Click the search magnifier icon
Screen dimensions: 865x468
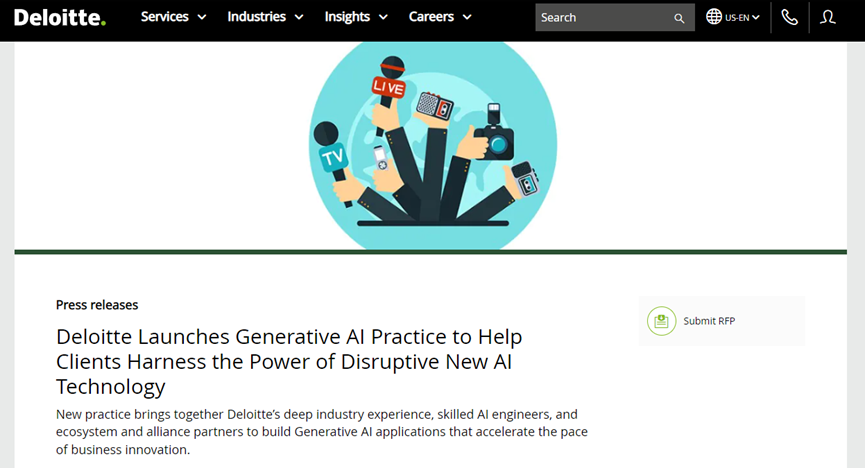pyautogui.click(x=679, y=18)
